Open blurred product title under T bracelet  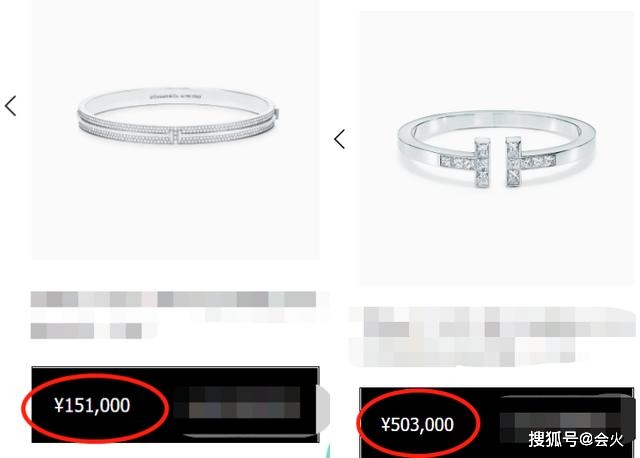click(492, 336)
